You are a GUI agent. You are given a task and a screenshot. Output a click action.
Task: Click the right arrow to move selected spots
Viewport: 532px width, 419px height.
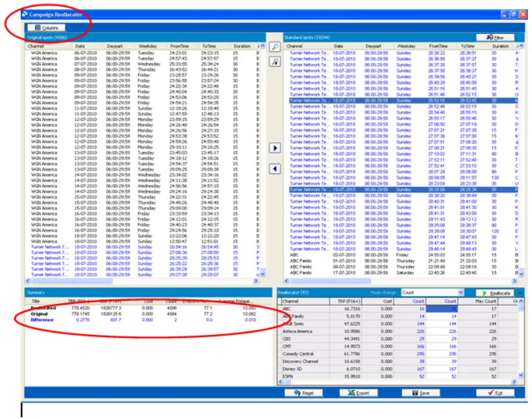click(274, 148)
